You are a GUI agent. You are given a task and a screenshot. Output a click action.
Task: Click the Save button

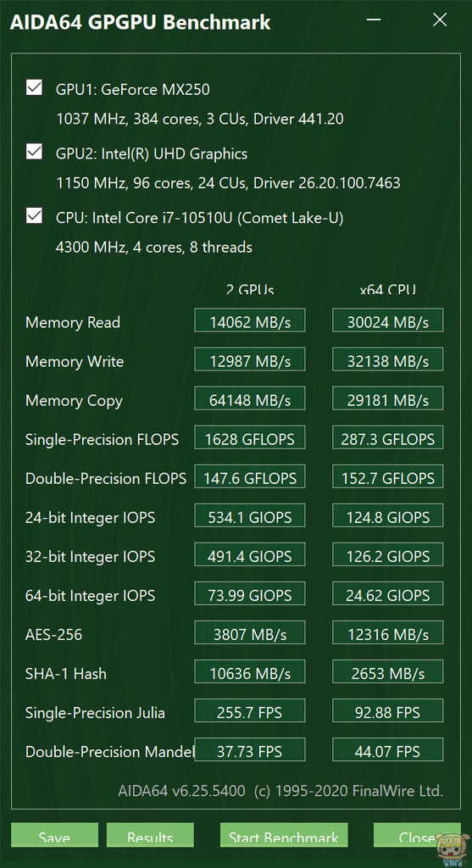tap(54, 836)
